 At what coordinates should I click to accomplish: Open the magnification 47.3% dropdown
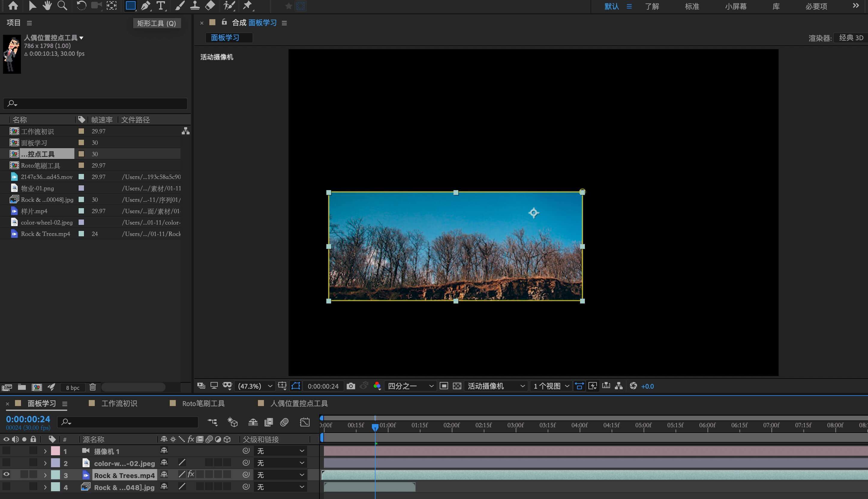coord(255,386)
